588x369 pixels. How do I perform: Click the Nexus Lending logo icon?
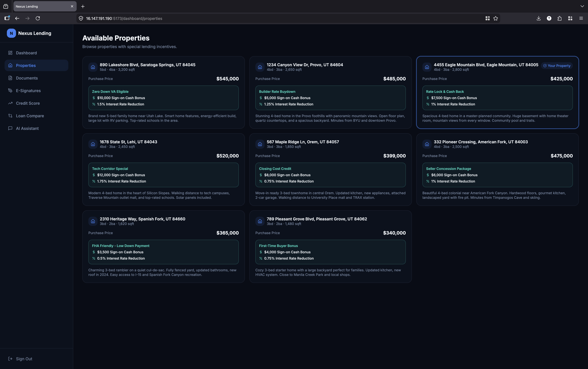(11, 33)
